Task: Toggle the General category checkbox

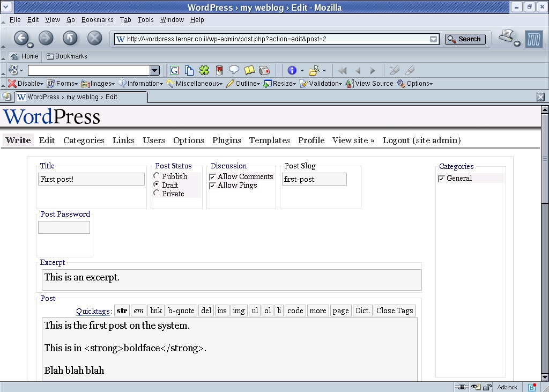Action: (441, 178)
